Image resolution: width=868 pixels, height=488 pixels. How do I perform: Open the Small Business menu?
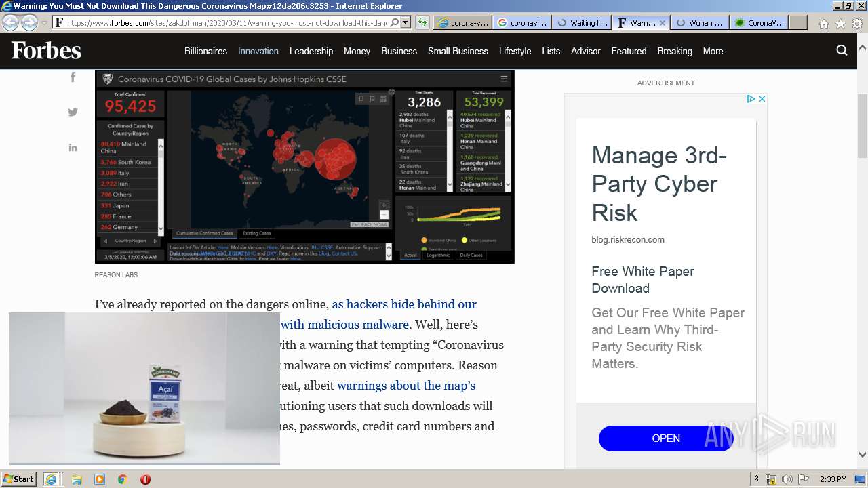click(x=458, y=51)
